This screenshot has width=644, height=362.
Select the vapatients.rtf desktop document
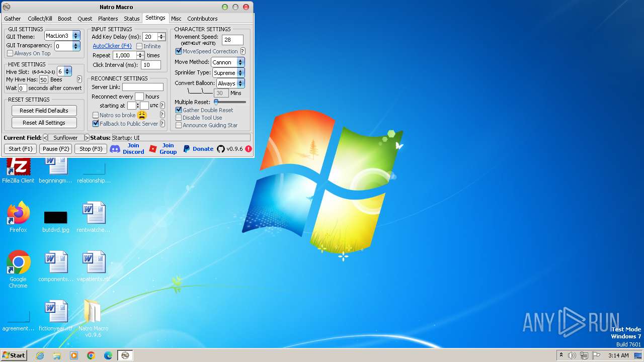pos(94,266)
